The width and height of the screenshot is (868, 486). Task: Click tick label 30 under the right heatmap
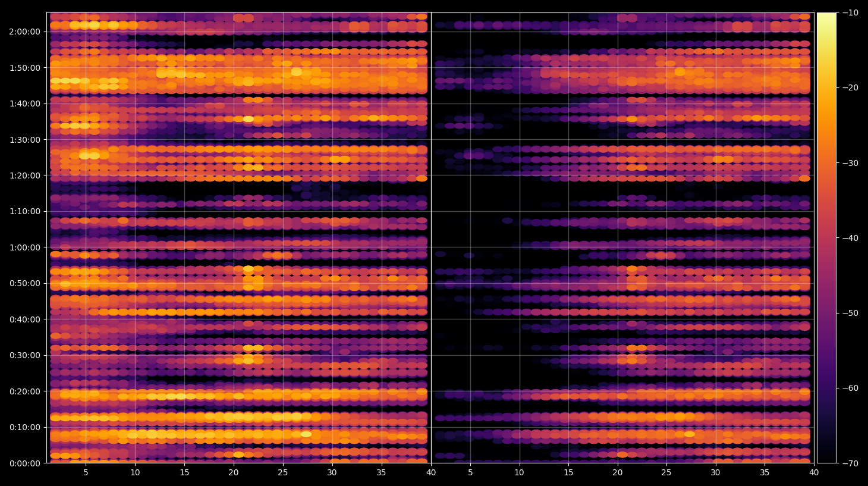[715, 473]
